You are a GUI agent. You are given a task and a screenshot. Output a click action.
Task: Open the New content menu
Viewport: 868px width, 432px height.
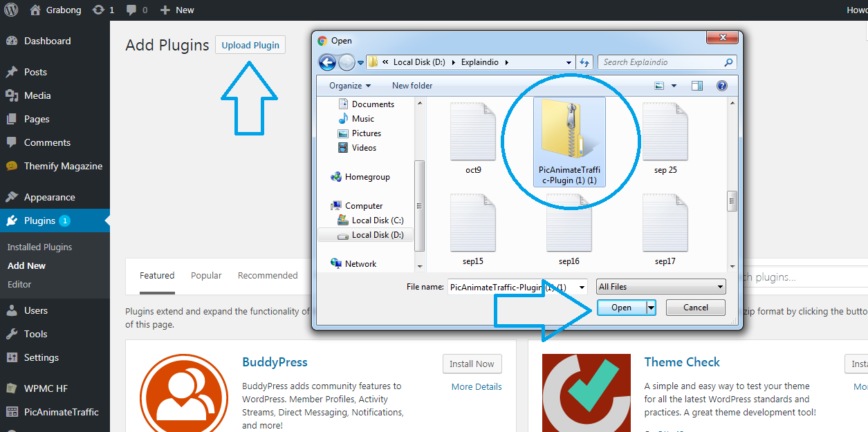[177, 10]
